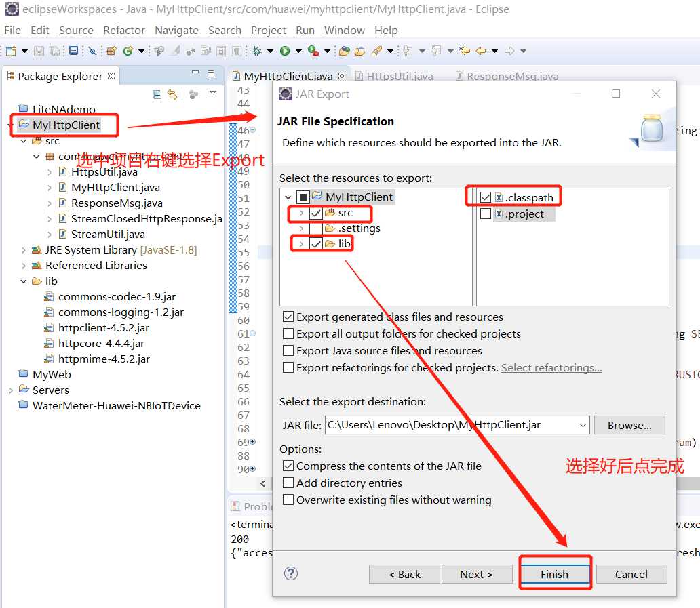Click the Cancel button

click(x=631, y=574)
